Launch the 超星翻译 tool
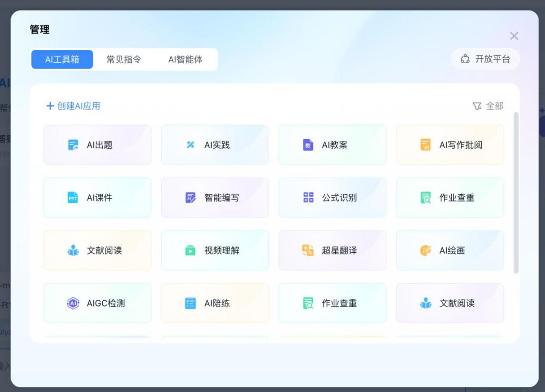The width and height of the screenshot is (545, 392). (x=332, y=250)
